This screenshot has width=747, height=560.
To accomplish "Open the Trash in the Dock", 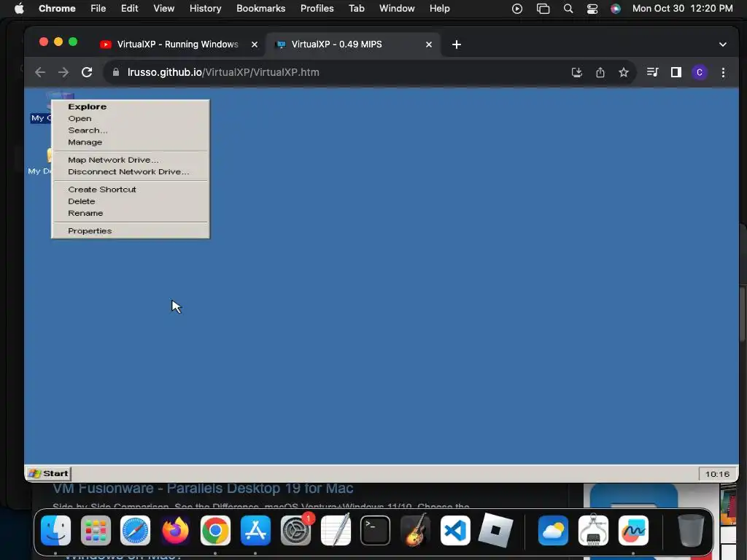I will 691,531.
